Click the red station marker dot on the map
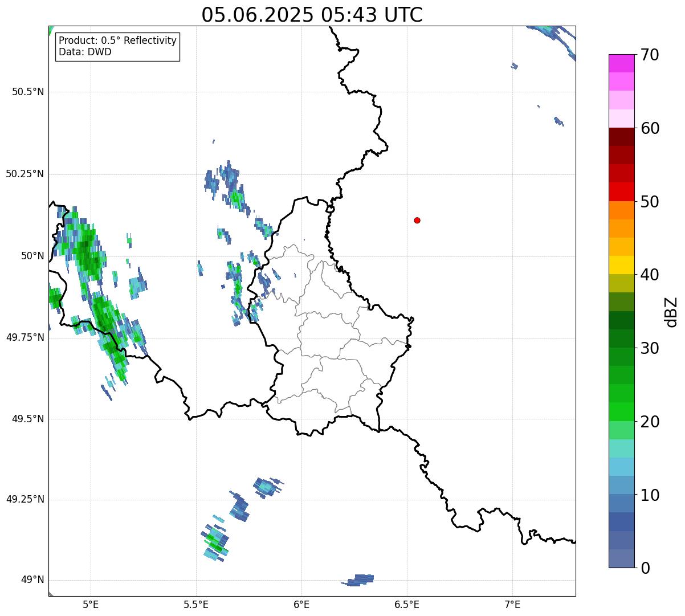The width and height of the screenshot is (685, 616). (x=417, y=220)
